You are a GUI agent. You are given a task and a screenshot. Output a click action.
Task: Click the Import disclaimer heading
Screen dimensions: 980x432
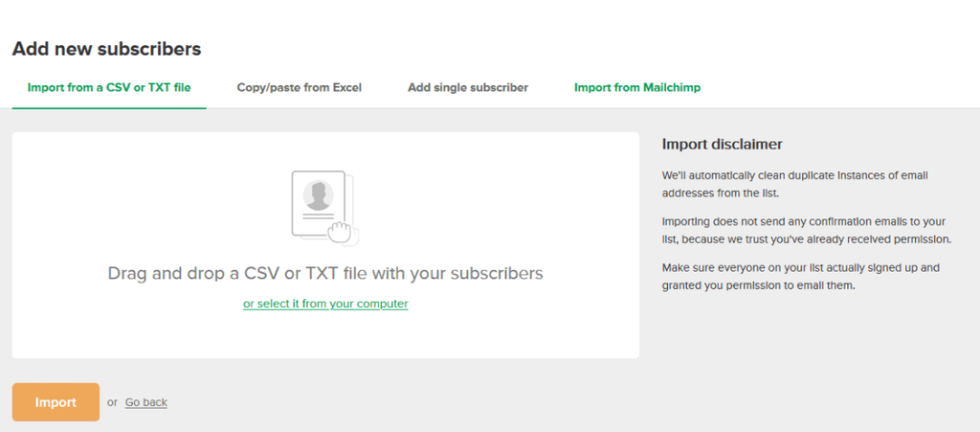(x=722, y=145)
